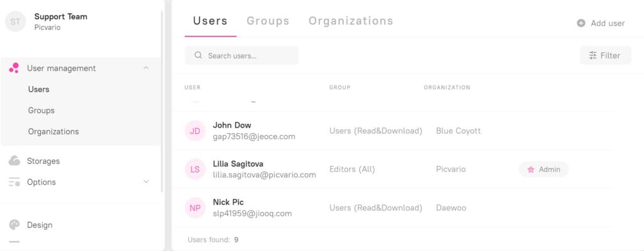644x251 pixels.
Task: Click the Add user button
Action: tap(601, 23)
